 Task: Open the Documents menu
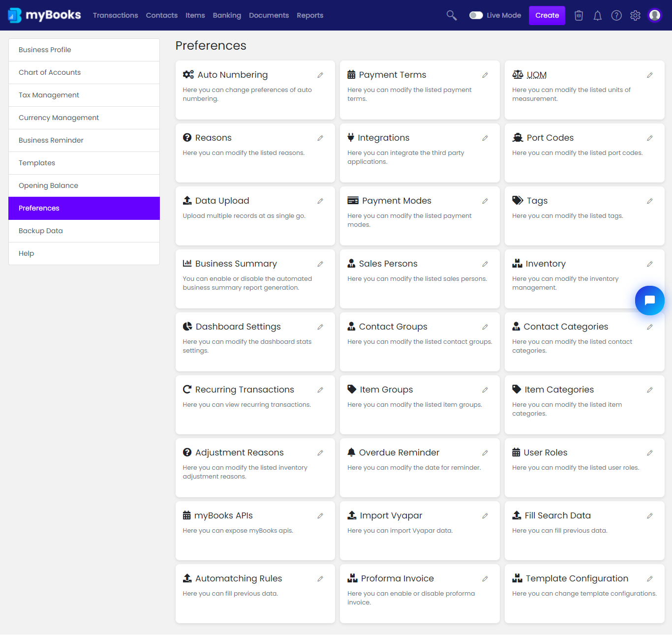click(x=269, y=15)
